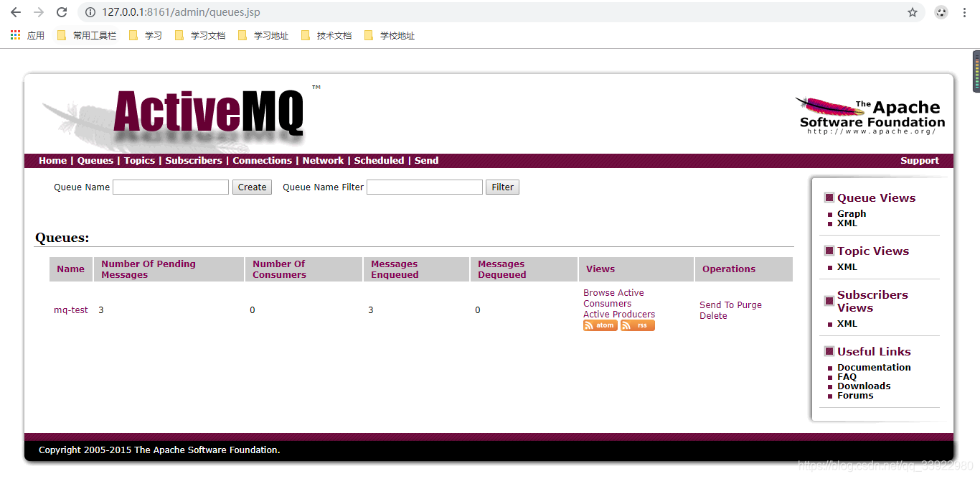Purge the mq-test queue
980x479 pixels.
[x=749, y=305]
